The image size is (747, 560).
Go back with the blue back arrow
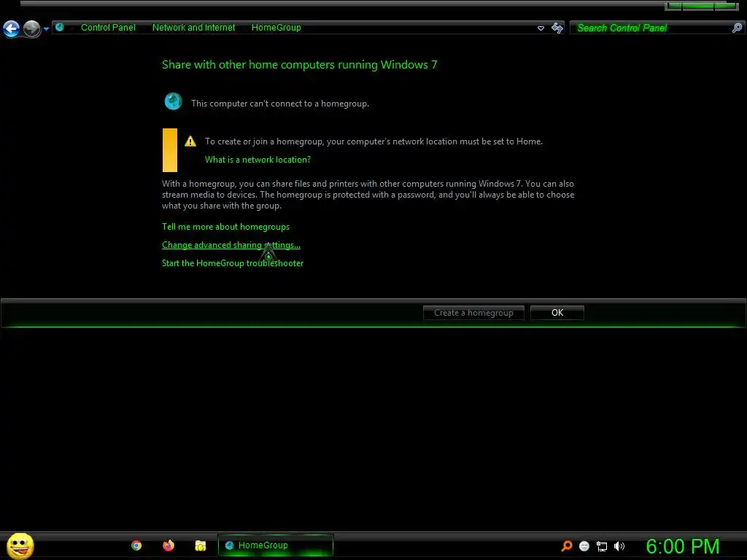(x=12, y=28)
